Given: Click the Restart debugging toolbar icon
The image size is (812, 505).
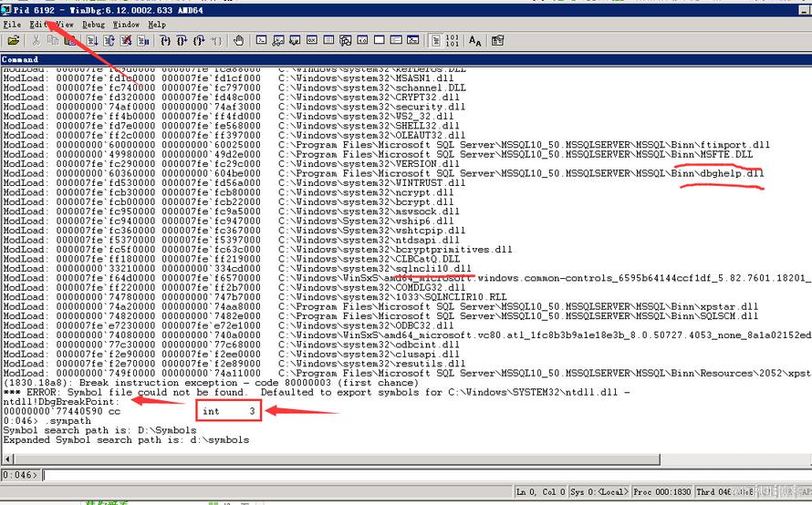Looking at the screenshot, I should (x=109, y=40).
